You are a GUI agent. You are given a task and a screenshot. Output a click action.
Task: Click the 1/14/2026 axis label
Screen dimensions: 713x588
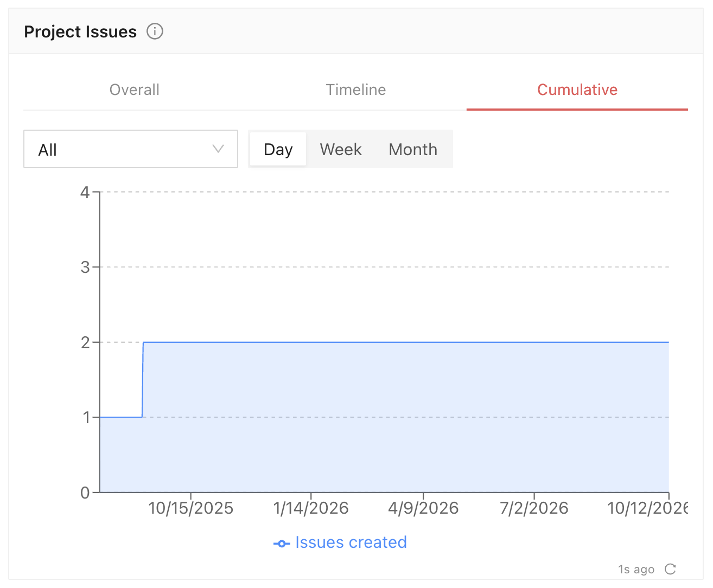pos(311,508)
